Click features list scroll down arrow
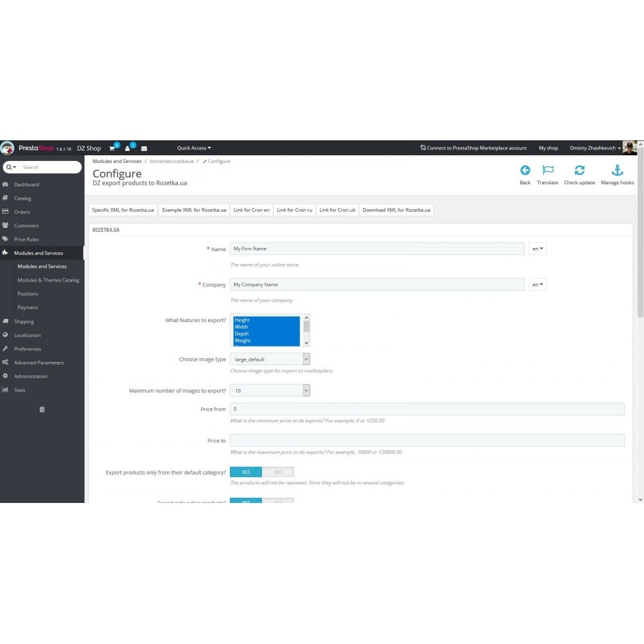The image size is (644, 644). 307,343
